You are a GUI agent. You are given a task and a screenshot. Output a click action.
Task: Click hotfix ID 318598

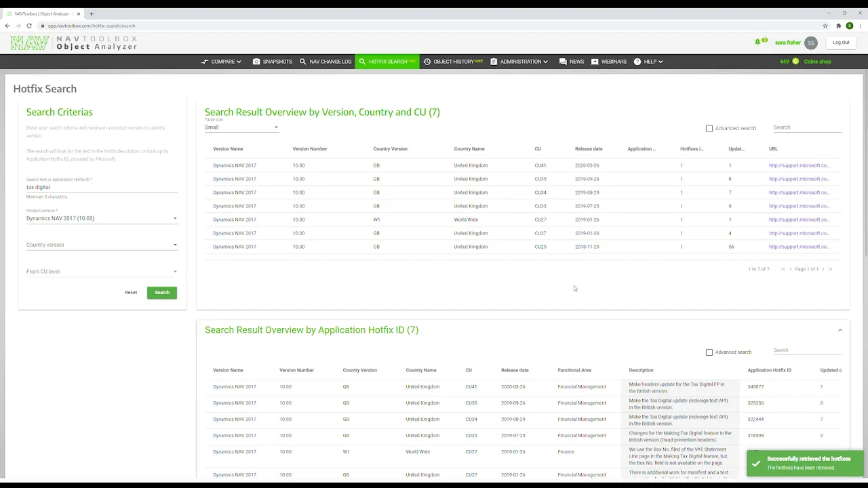[x=755, y=436]
